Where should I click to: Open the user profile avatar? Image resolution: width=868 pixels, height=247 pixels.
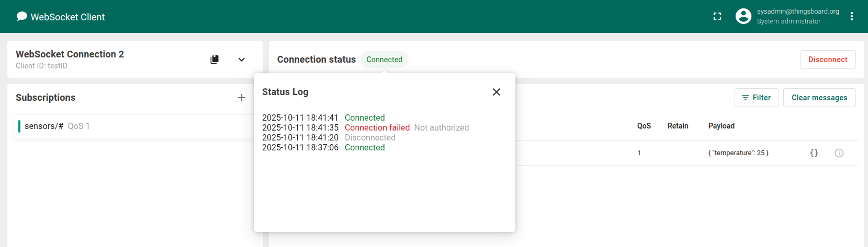click(x=743, y=17)
